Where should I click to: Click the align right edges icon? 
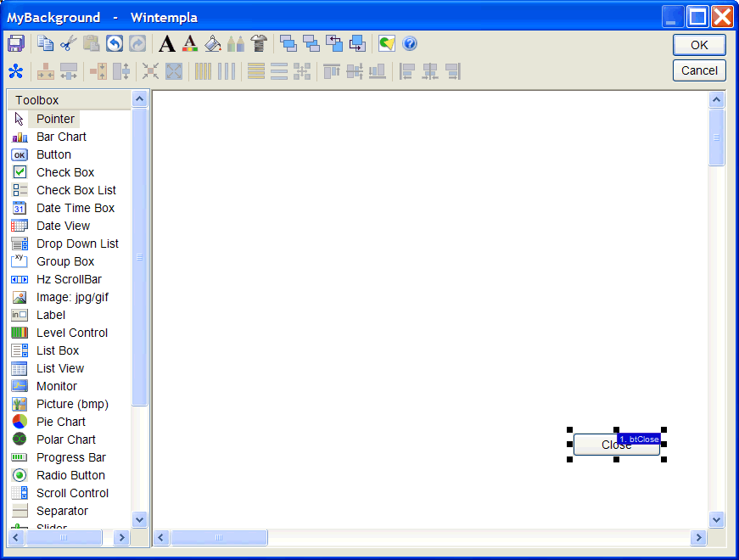click(x=453, y=71)
